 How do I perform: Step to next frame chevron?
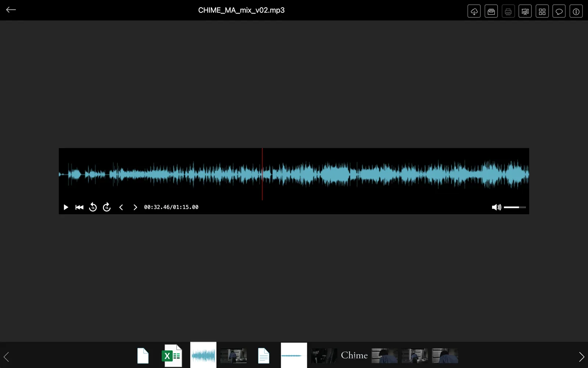(x=135, y=207)
